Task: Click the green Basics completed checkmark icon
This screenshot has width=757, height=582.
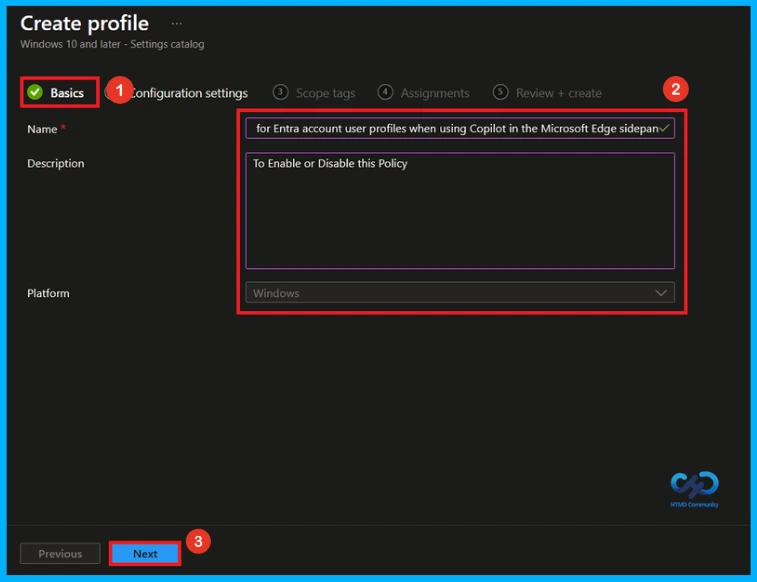Action: click(35, 92)
